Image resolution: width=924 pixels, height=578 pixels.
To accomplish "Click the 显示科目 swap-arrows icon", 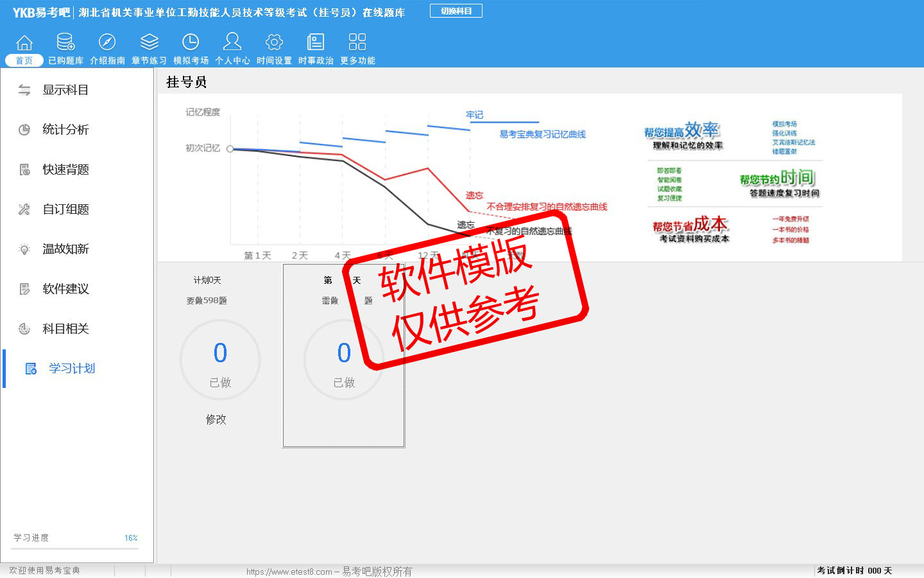I will click(24, 90).
